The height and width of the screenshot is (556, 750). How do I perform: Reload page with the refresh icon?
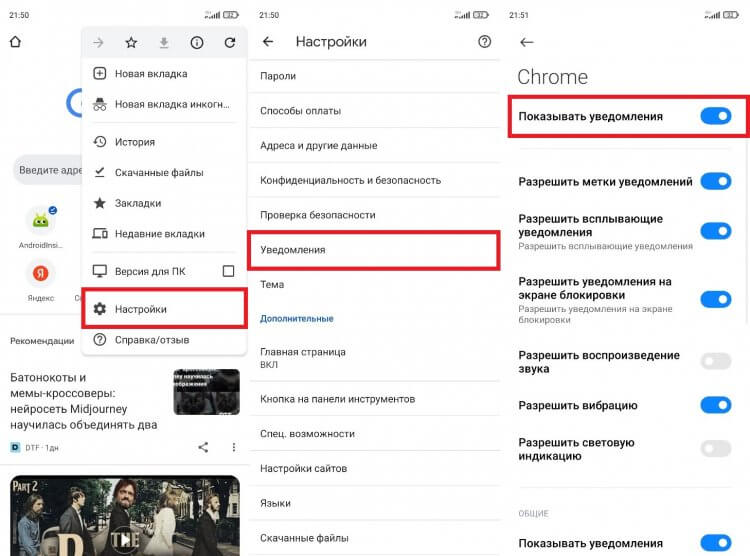(230, 43)
